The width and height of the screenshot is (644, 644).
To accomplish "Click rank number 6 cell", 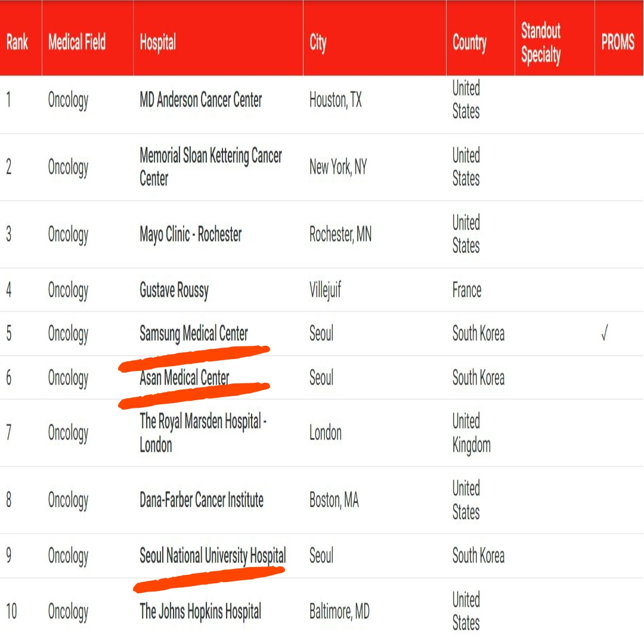I will coord(8,378).
